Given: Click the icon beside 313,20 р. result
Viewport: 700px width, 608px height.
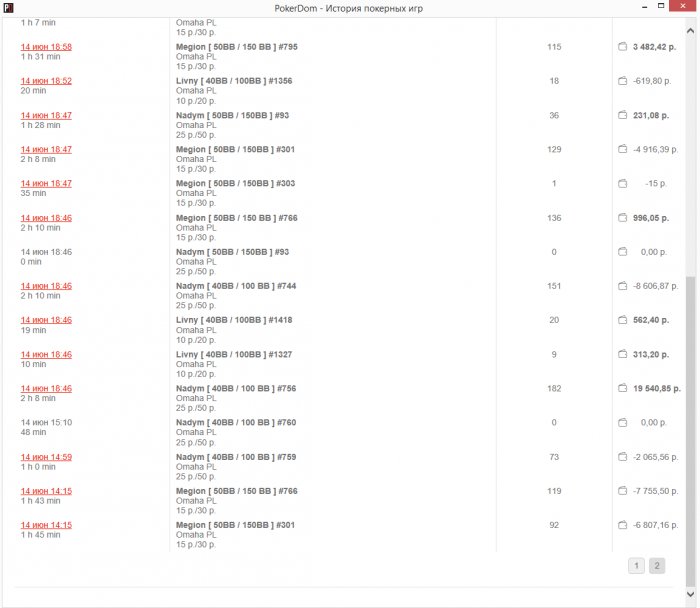Looking at the screenshot, I should (x=622, y=354).
